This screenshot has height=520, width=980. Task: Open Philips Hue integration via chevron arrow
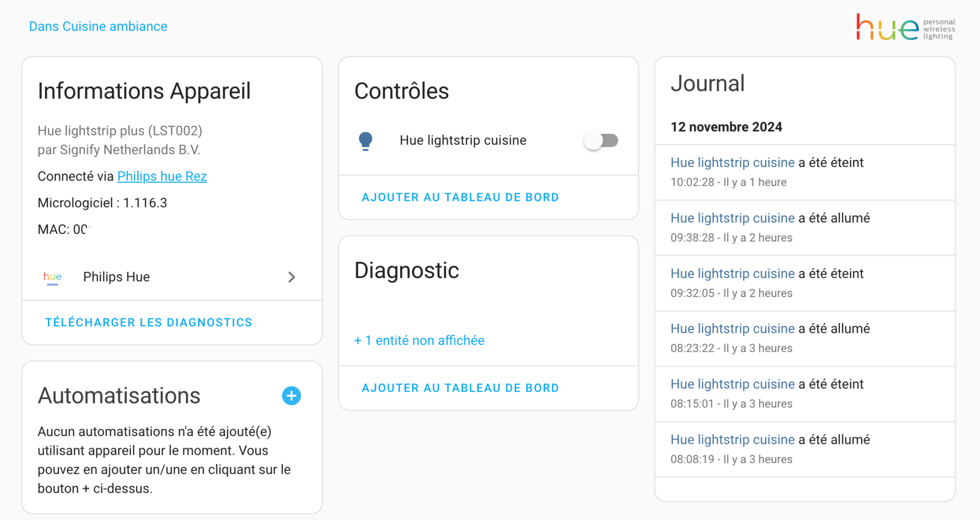(291, 277)
